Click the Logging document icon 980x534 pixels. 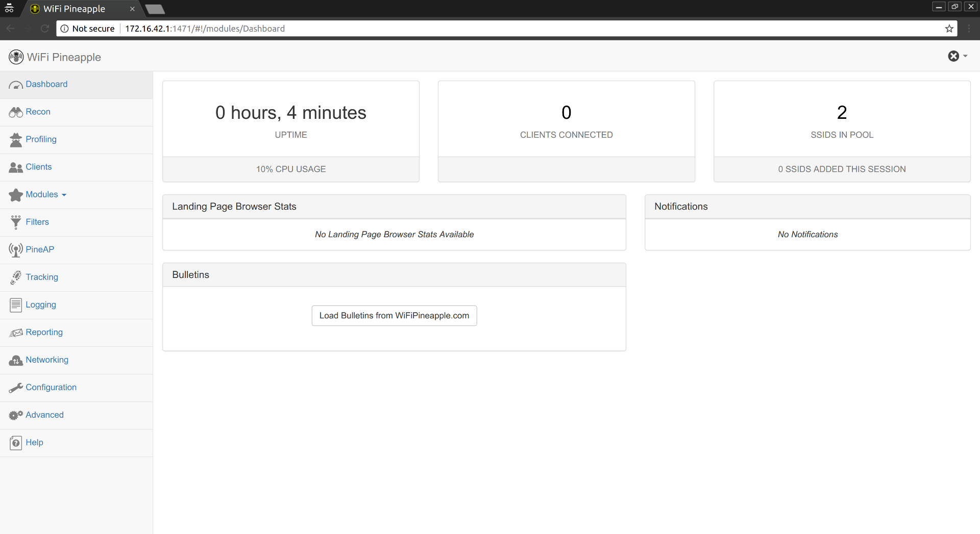click(15, 305)
